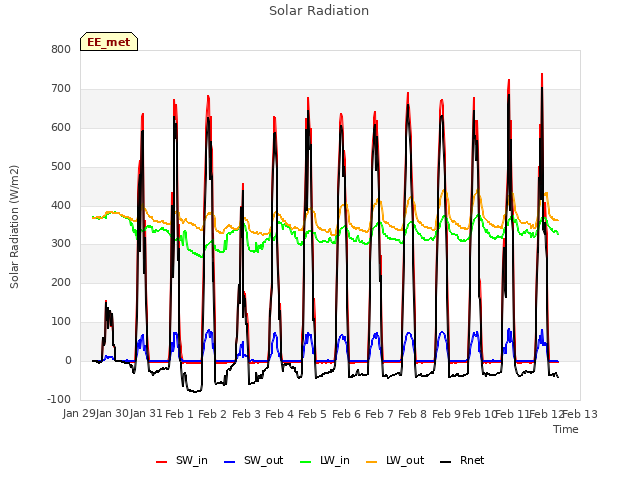Click the Feb 10 date tick label
The width and height of the screenshot is (640, 480).
(479, 414)
